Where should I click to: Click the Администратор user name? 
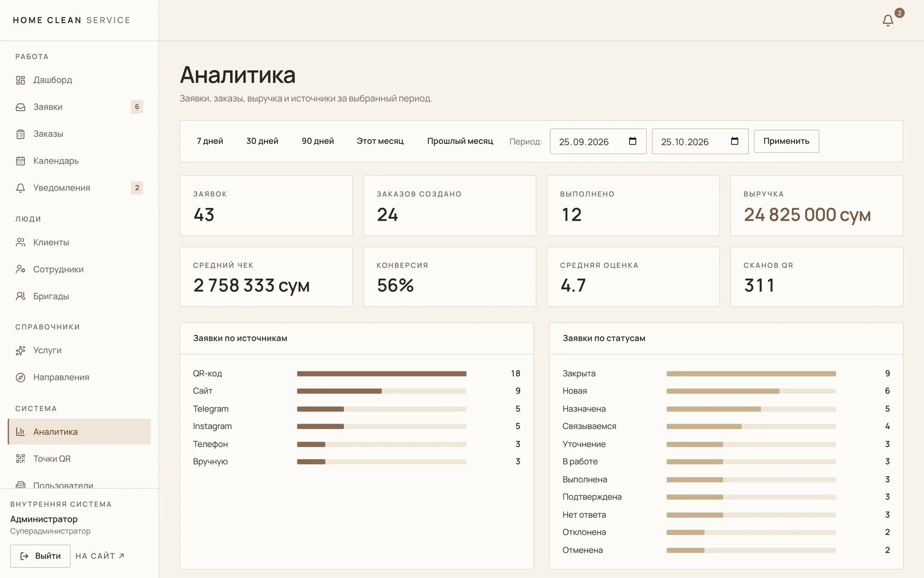[x=44, y=519]
